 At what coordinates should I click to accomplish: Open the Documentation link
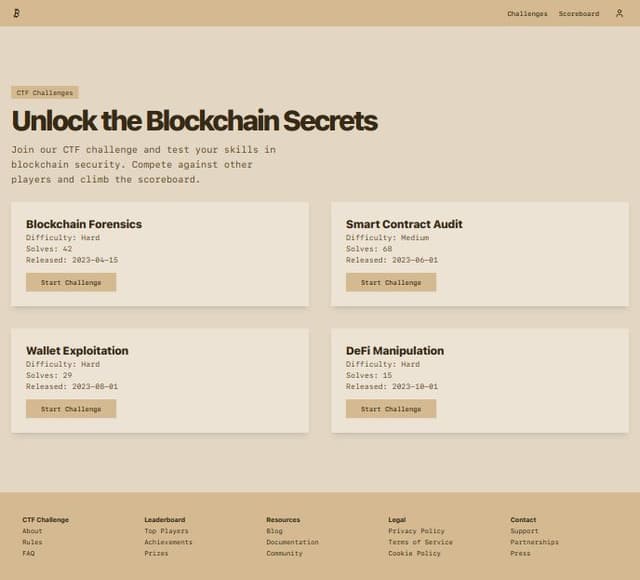pos(292,542)
